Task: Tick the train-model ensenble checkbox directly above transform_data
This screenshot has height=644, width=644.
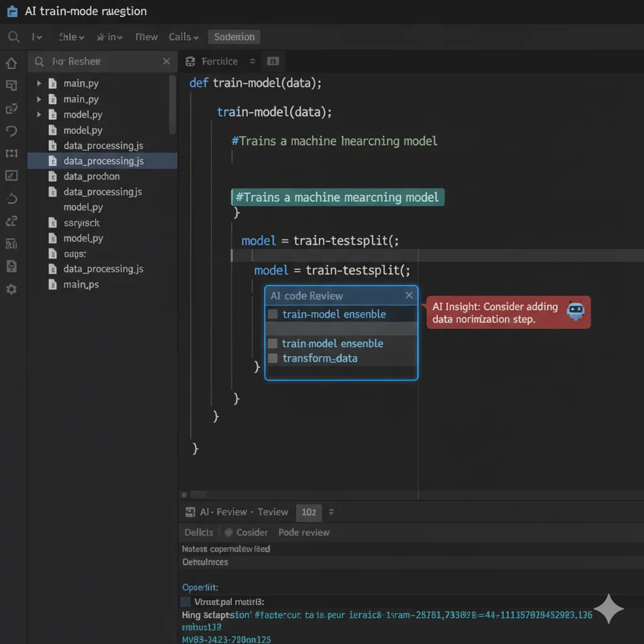Action: click(x=273, y=343)
